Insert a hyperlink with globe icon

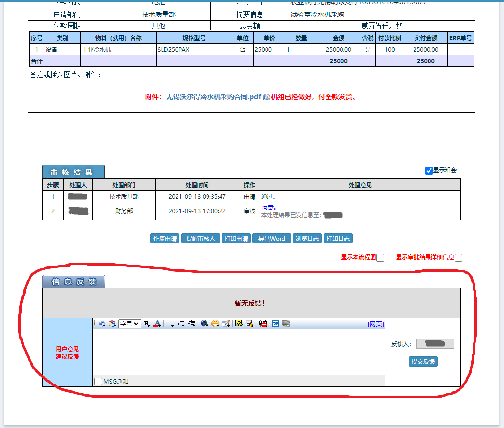click(205, 324)
